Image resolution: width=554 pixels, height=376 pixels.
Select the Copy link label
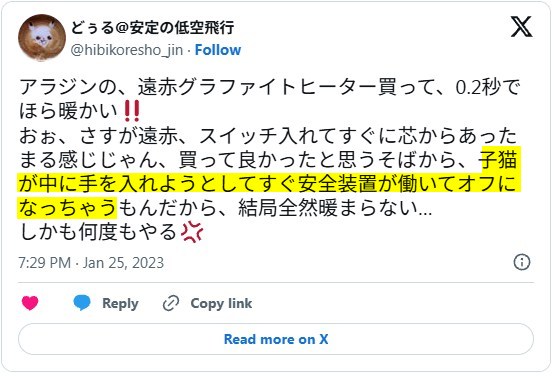pos(221,304)
